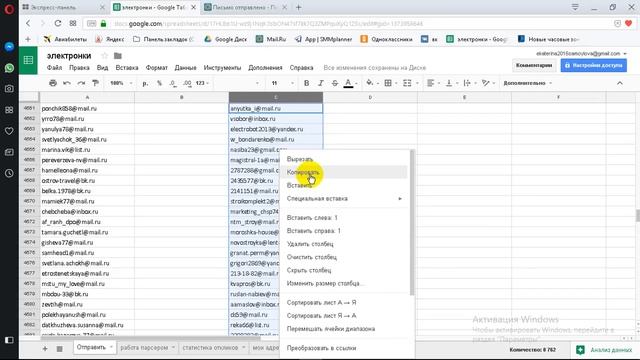Switch to Письмо отправлено browser tab
The width and height of the screenshot is (640, 360).
pos(246,7)
